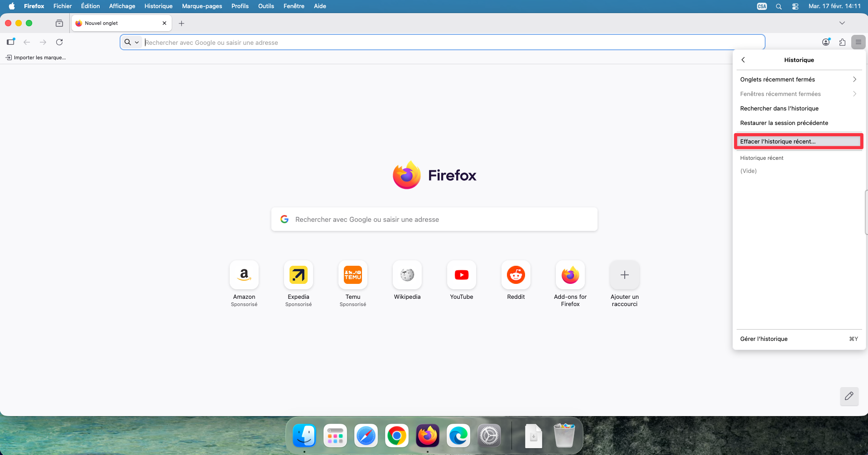
Task: Open the Marque-pages menu
Action: coord(202,6)
